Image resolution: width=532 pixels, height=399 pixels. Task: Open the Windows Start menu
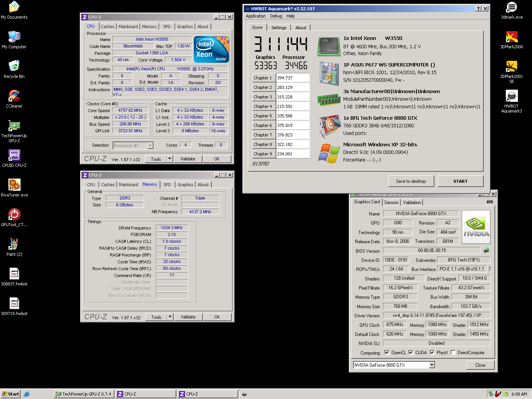10,394
